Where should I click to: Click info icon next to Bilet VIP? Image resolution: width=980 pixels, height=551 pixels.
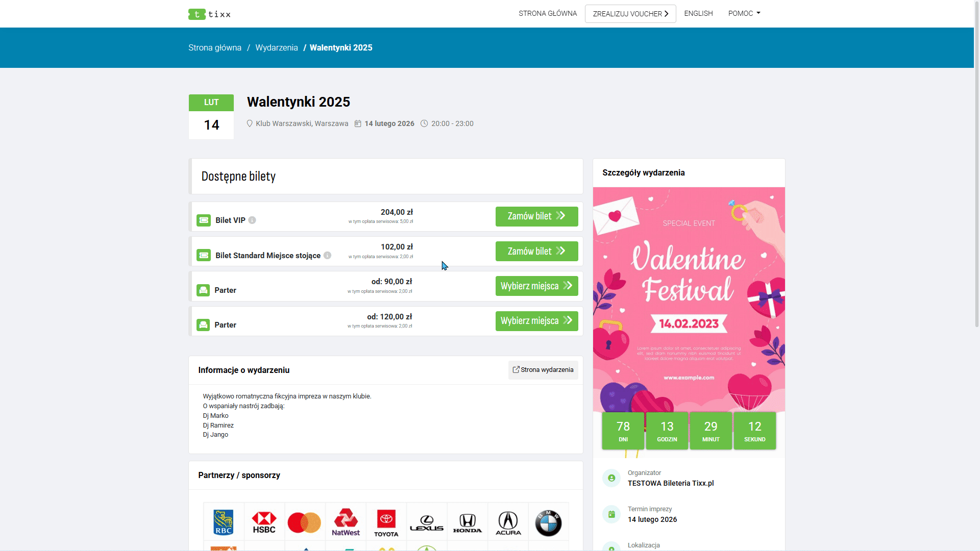(252, 220)
